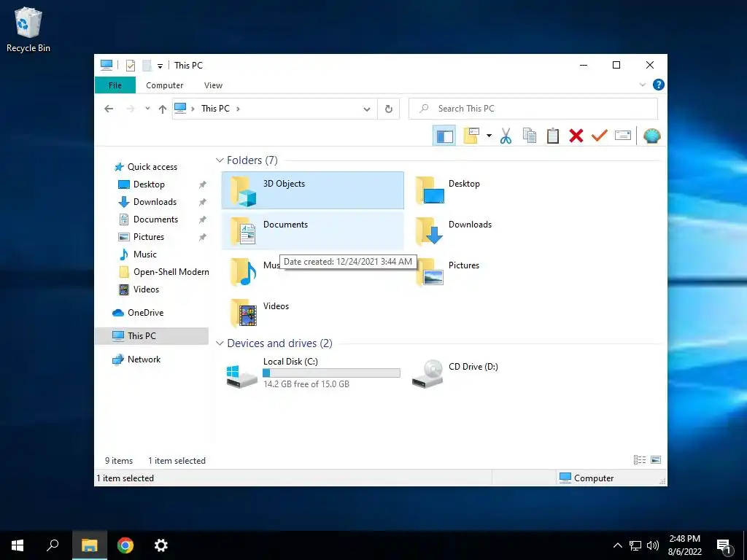Open Documents in Quick access
Image resolution: width=747 pixels, height=560 pixels.
pyautogui.click(x=155, y=219)
